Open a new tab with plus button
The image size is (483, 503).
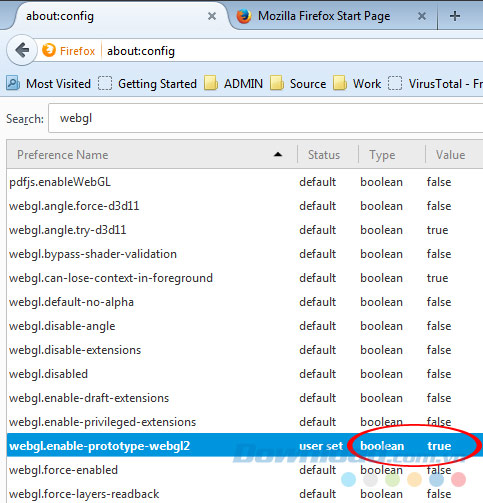click(455, 16)
